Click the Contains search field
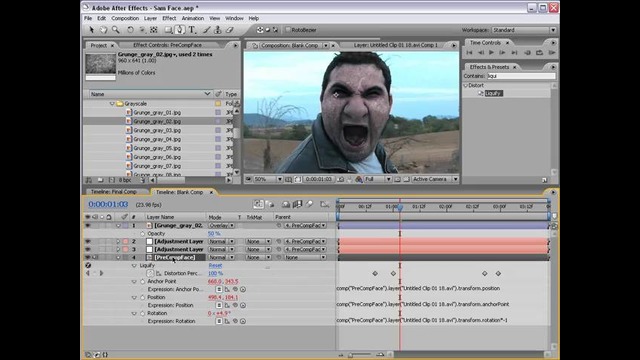This screenshot has width=640, height=360. click(521, 76)
